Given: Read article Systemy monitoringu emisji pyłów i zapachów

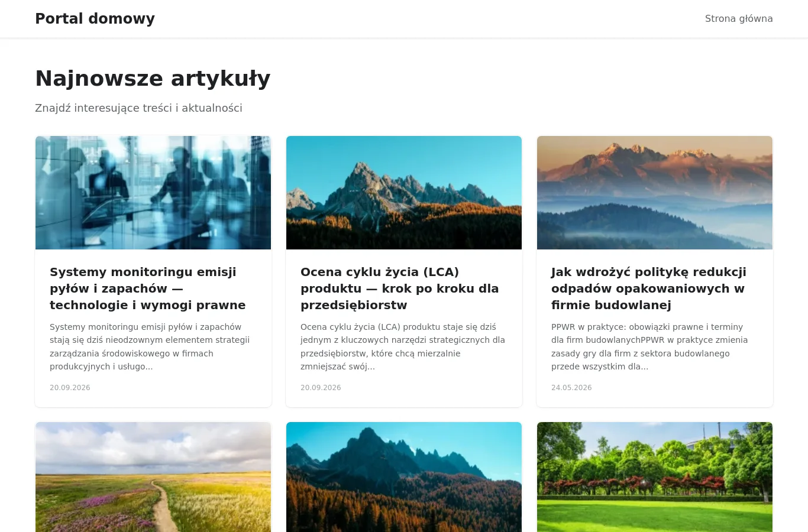Looking at the screenshot, I should click(148, 288).
